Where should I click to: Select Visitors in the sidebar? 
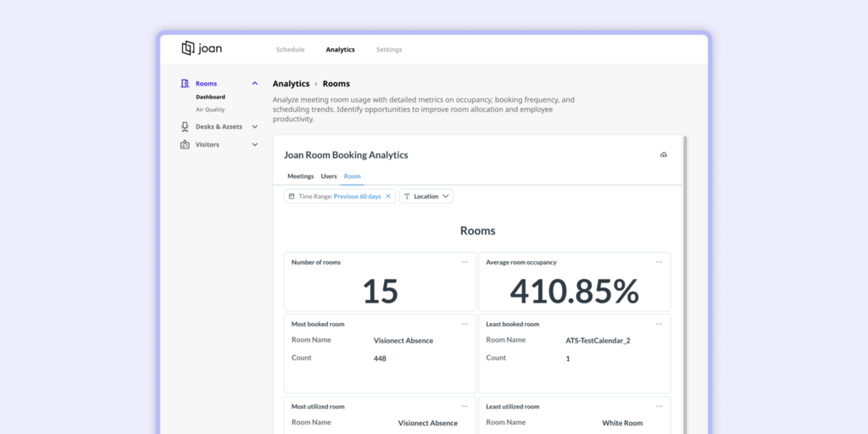click(x=207, y=144)
